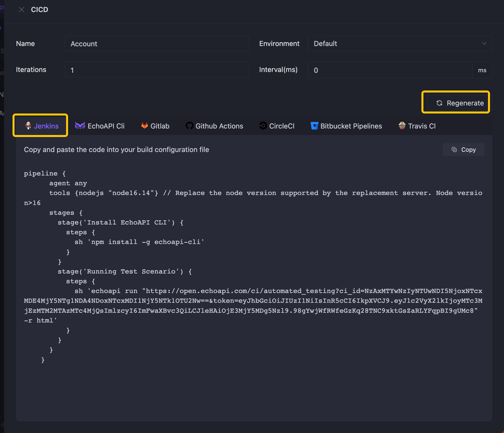
Task: Switch to the CircleCI tab
Action: 277,126
